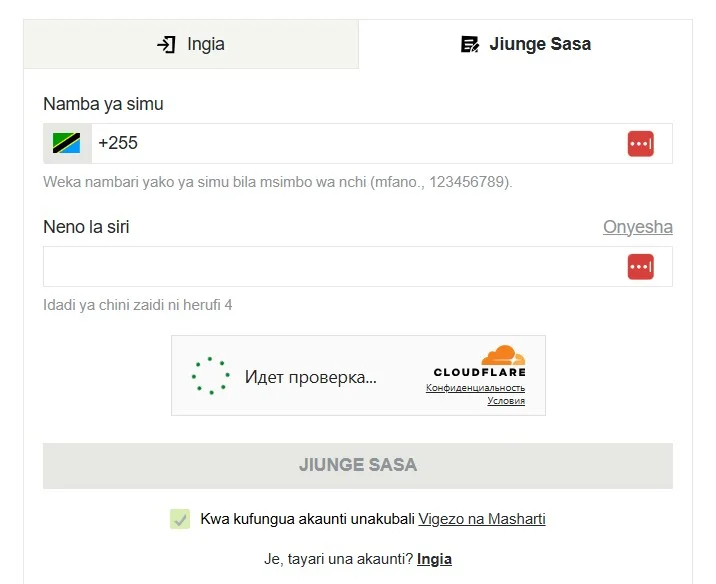Switch to the Ingia tab
The height and width of the screenshot is (584, 716).
pos(191,44)
